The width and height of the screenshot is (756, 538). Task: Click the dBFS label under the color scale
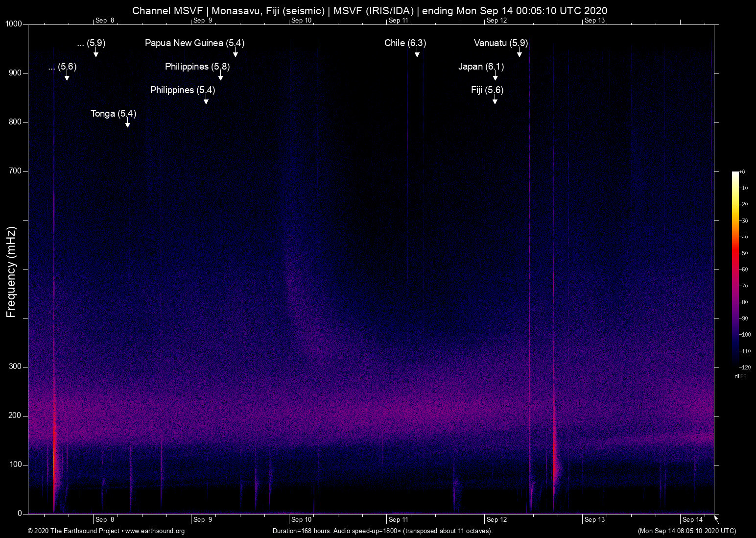(740, 376)
